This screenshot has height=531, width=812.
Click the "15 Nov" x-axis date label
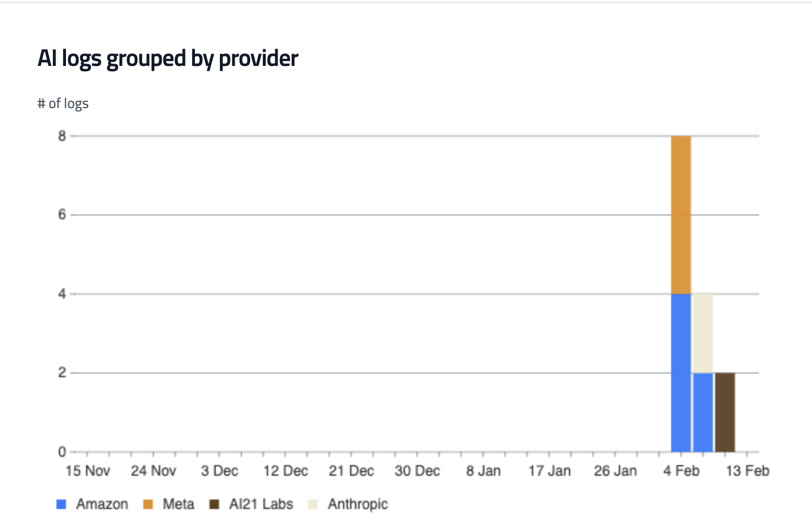coord(88,471)
